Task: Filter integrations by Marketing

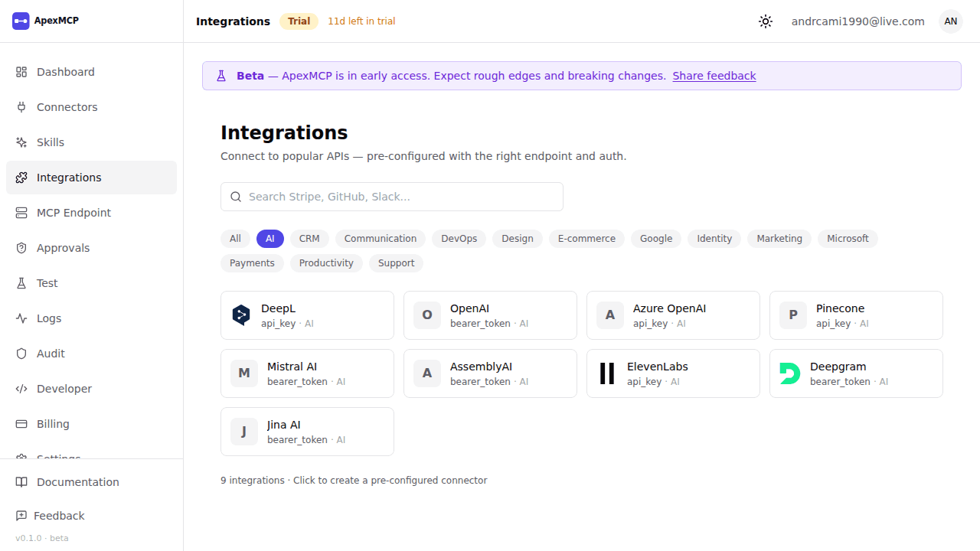Action: (779, 239)
